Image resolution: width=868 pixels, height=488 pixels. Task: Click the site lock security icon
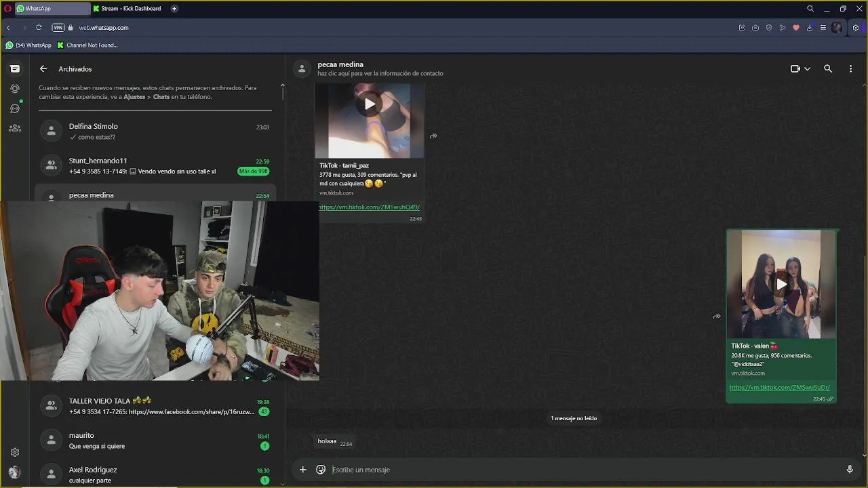(x=71, y=28)
